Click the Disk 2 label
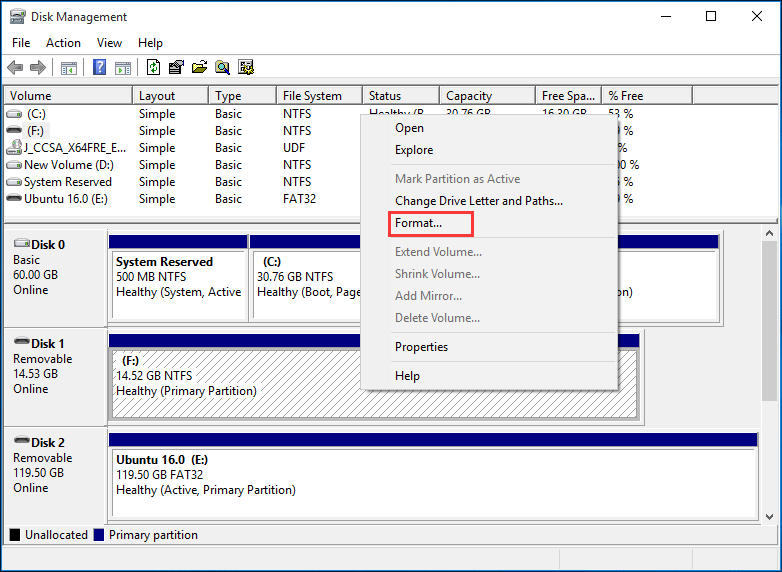Image resolution: width=782 pixels, height=572 pixels. tap(48, 442)
